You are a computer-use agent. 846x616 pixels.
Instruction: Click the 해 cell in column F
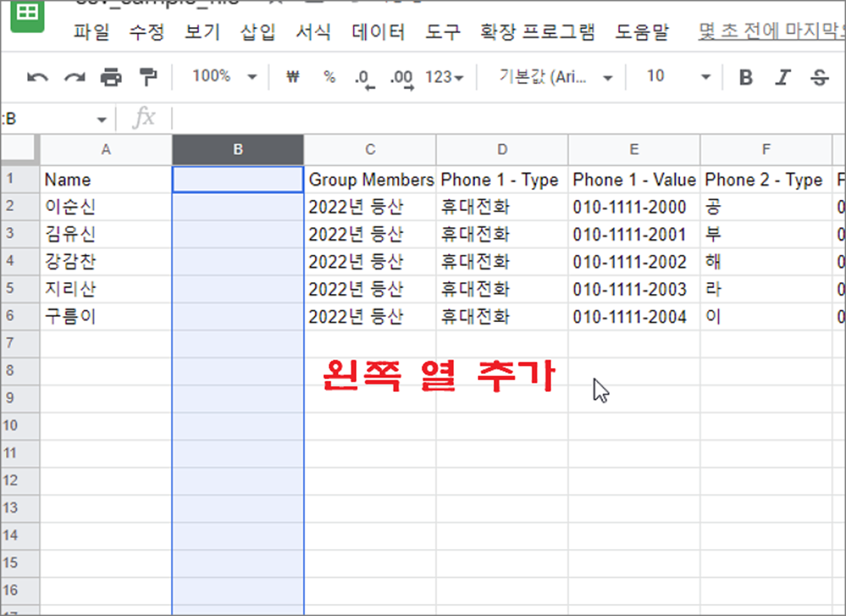coord(766,262)
